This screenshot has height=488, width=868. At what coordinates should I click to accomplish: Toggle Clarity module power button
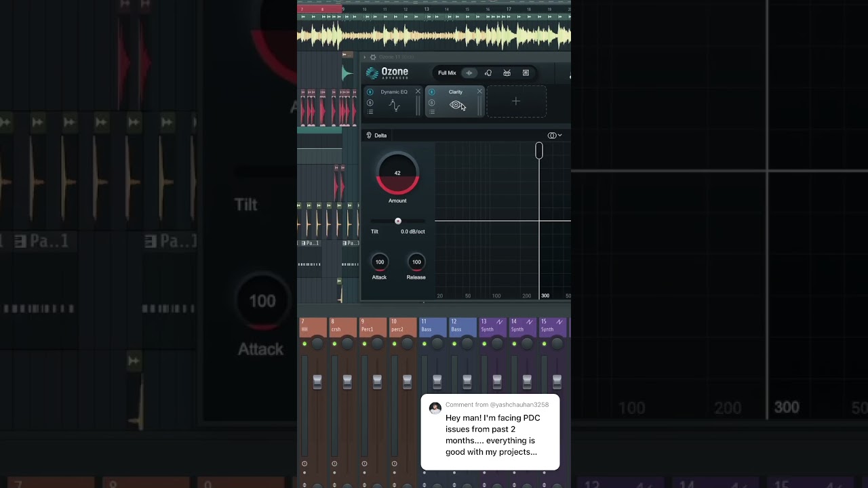point(431,92)
